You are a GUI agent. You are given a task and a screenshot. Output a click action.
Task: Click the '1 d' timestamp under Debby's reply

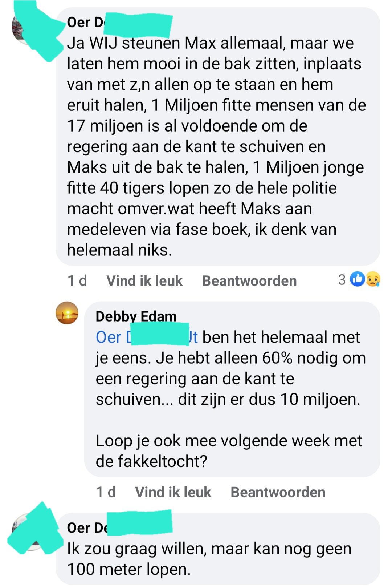pos(106,492)
